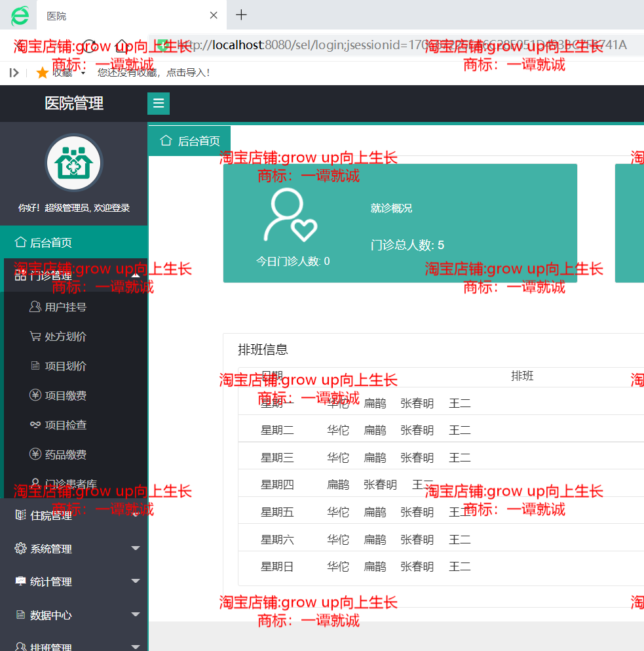This screenshot has height=651, width=644.
Task: Select the 星期五 row label
Action: [x=277, y=512]
